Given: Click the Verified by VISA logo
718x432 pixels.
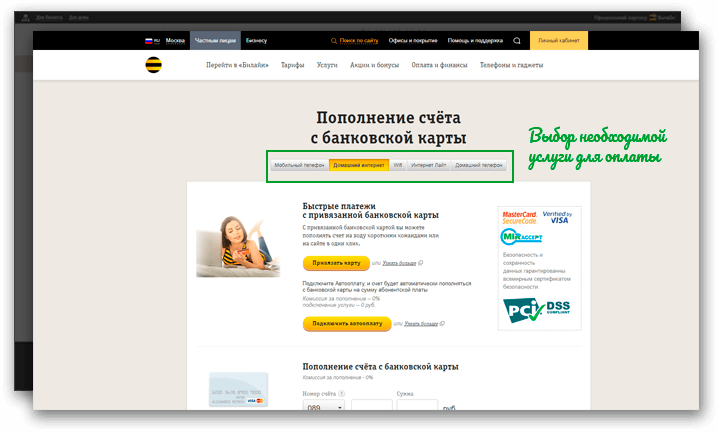Looking at the screenshot, I should (556, 217).
